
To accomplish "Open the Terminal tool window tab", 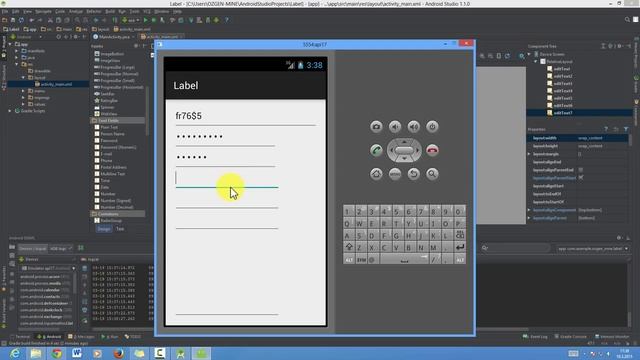I will (x=21, y=337).
